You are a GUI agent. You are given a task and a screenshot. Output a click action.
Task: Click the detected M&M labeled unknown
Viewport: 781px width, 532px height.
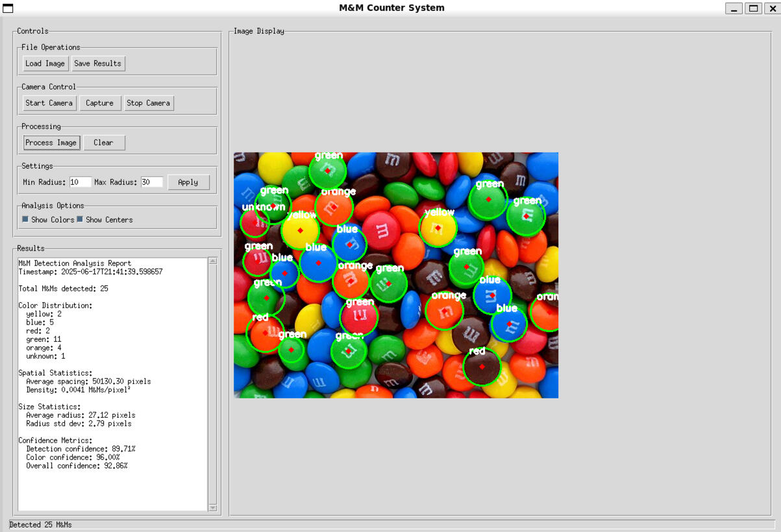click(x=254, y=224)
